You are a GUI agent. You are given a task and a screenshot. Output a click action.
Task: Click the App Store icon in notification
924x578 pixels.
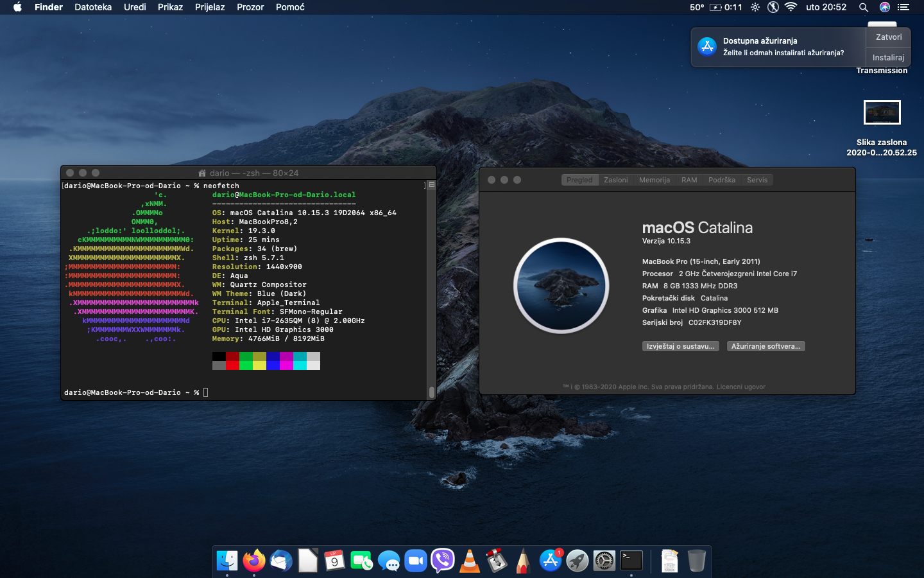707,46
